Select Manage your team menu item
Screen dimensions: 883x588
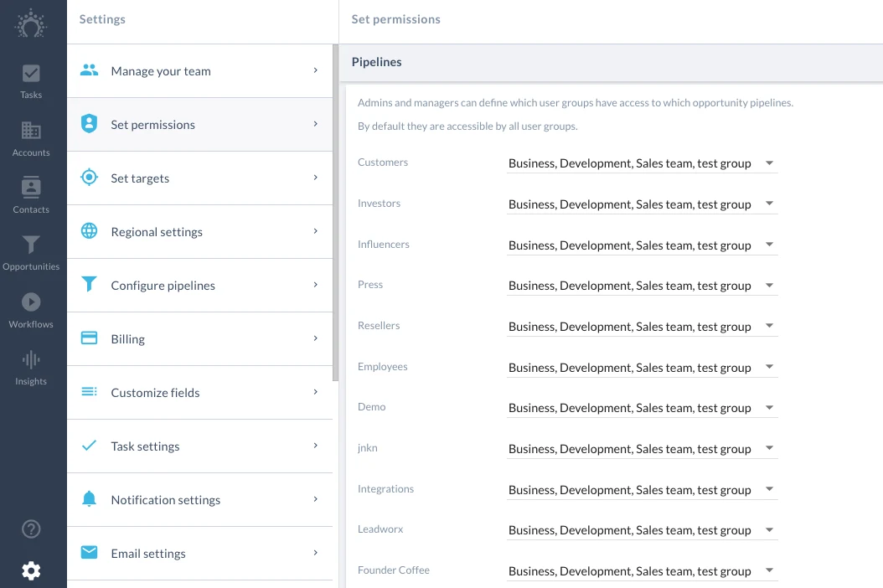click(200, 71)
